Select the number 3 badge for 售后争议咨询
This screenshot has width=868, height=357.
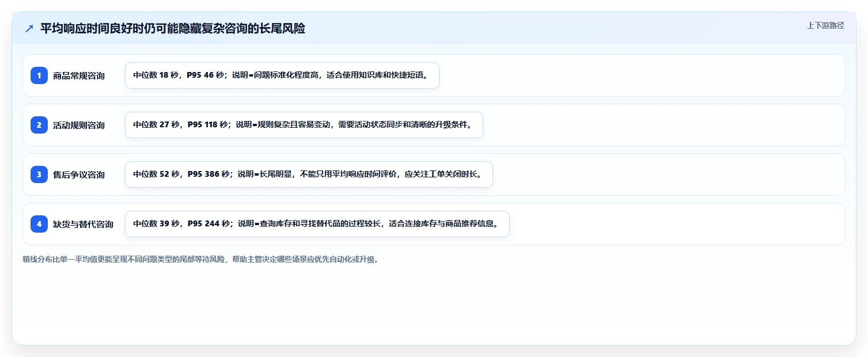(39, 174)
